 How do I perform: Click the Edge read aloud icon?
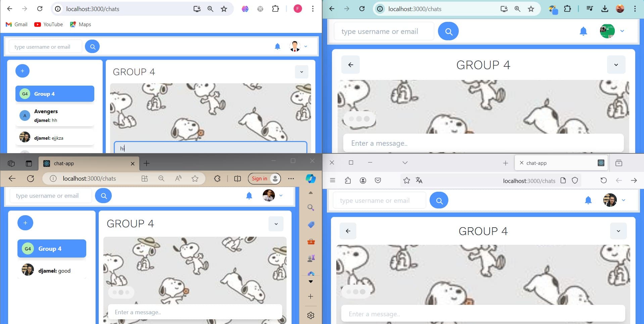(178, 179)
